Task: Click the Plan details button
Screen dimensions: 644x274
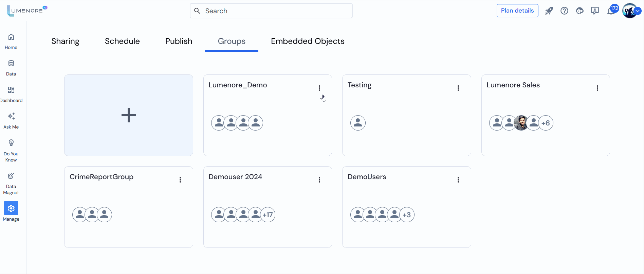Action: click(517, 11)
